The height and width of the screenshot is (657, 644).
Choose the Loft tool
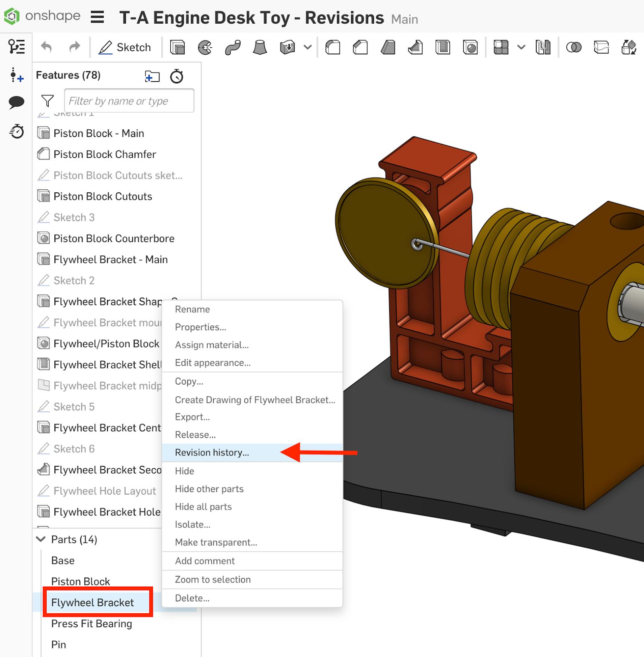tap(260, 47)
